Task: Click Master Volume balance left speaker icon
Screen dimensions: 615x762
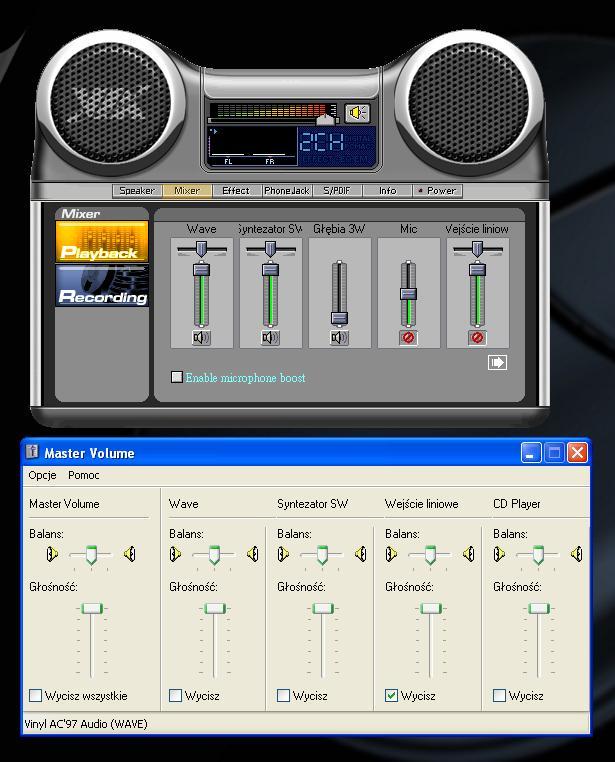Action: [x=52, y=554]
